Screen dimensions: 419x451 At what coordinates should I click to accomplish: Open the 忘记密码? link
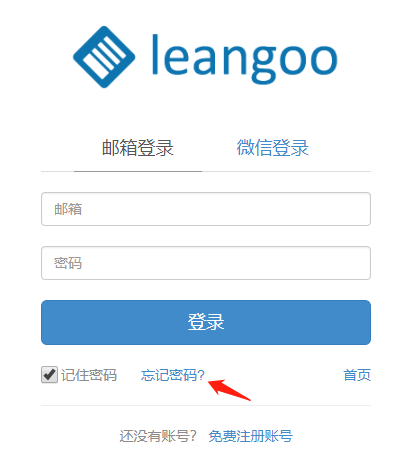tap(173, 375)
